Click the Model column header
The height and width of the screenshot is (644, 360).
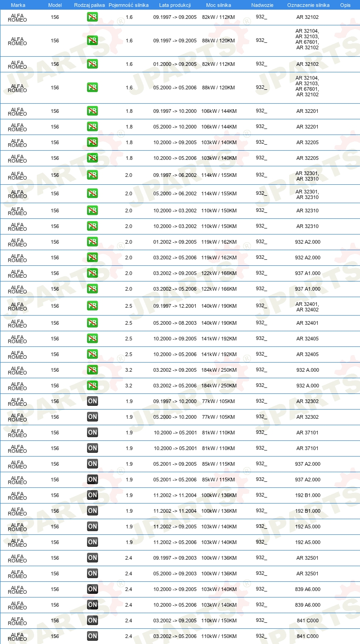(55, 5)
